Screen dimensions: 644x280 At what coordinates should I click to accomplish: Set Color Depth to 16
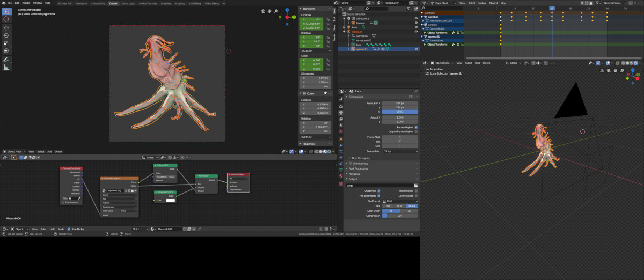(408, 211)
